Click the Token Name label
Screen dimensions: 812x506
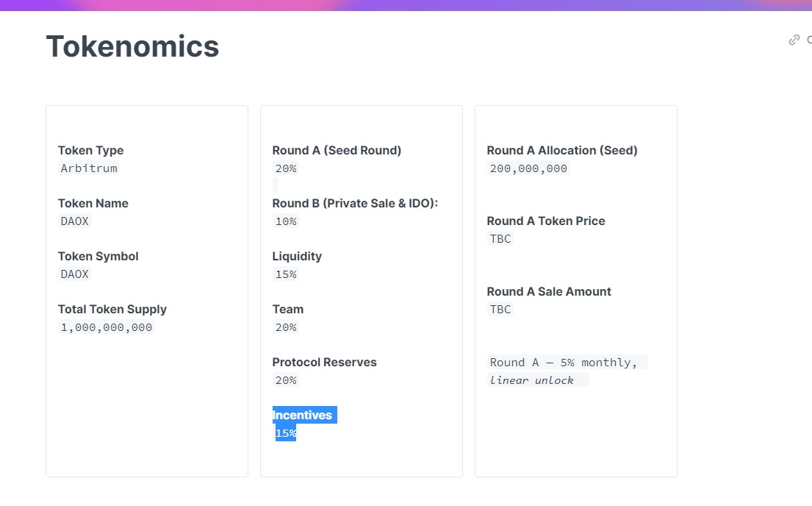click(x=93, y=203)
